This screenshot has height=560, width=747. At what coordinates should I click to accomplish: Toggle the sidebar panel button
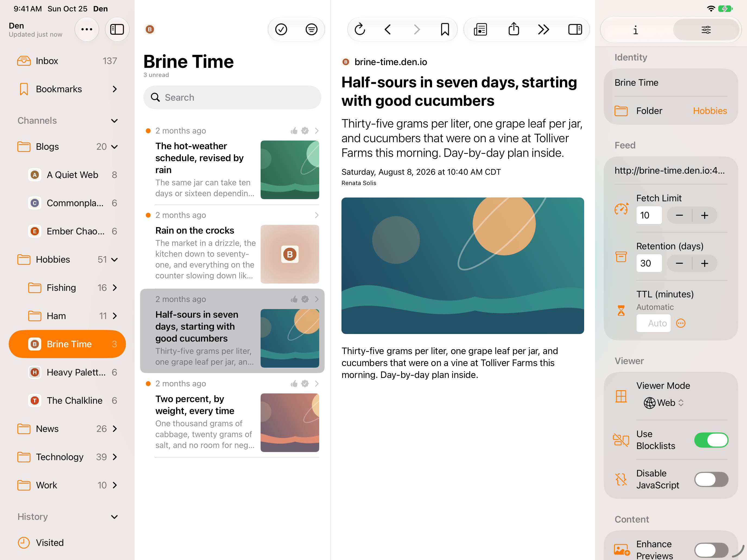pyautogui.click(x=117, y=29)
